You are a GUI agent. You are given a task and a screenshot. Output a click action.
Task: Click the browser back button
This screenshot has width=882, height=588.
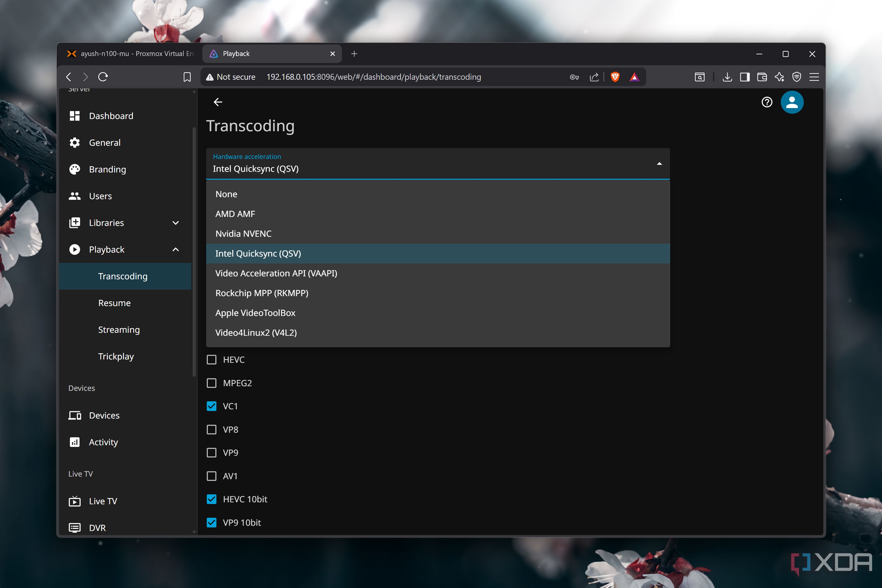pyautogui.click(x=69, y=77)
